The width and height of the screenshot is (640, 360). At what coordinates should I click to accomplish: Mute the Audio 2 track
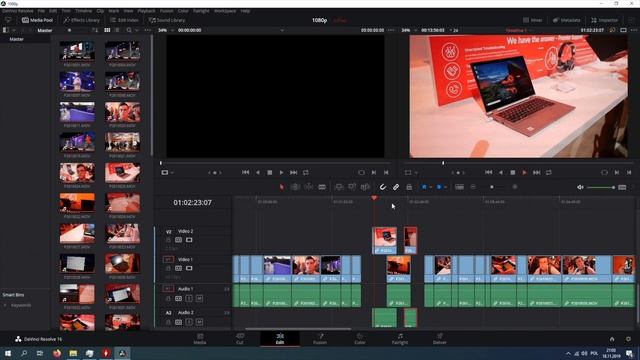coord(199,322)
